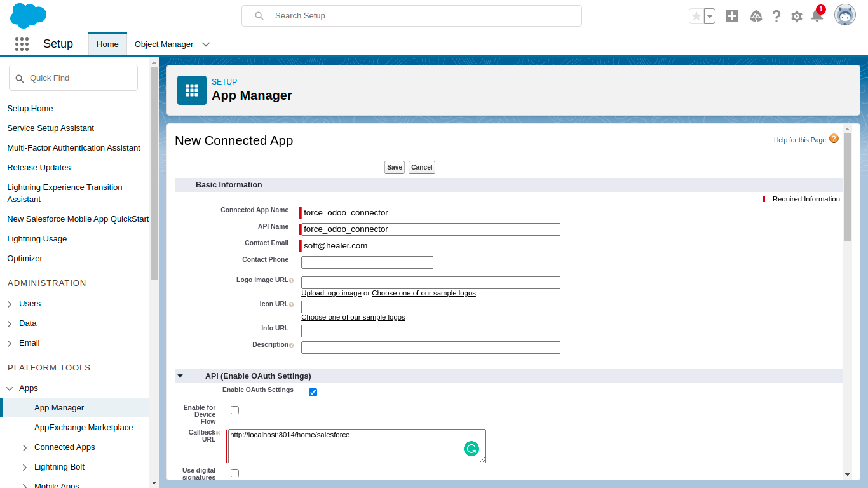Image resolution: width=868 pixels, height=488 pixels.
Task: Open Help for this Page link
Action: coord(800,140)
